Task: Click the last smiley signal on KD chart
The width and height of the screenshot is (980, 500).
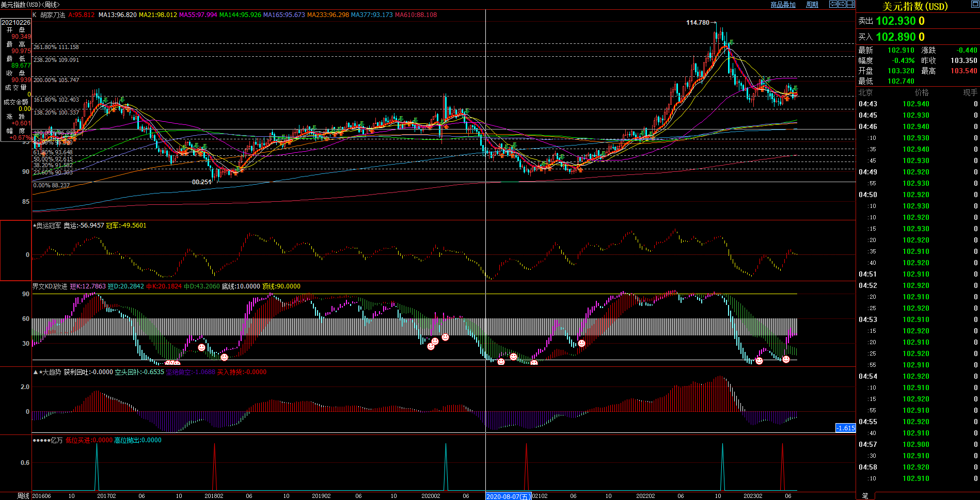Action: [x=786, y=359]
